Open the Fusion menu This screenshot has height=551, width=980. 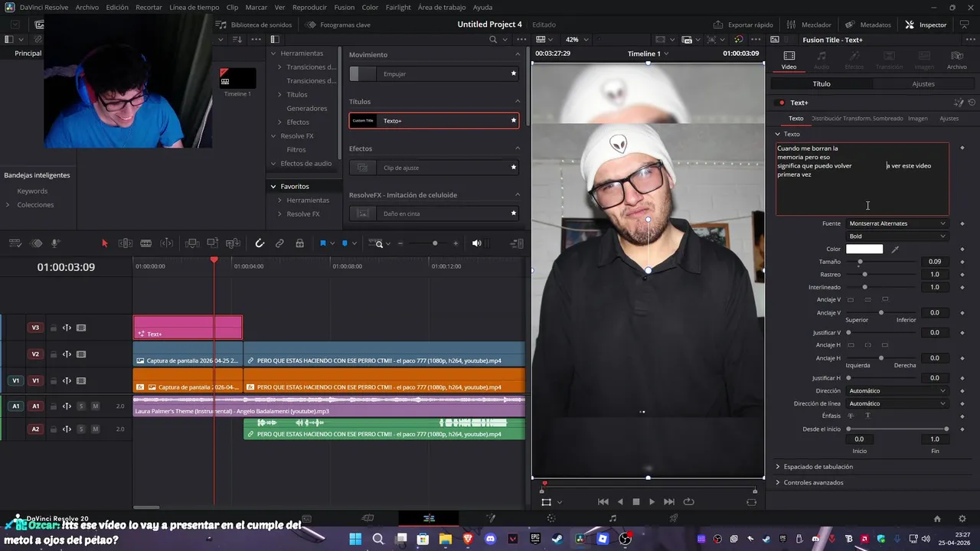(345, 7)
